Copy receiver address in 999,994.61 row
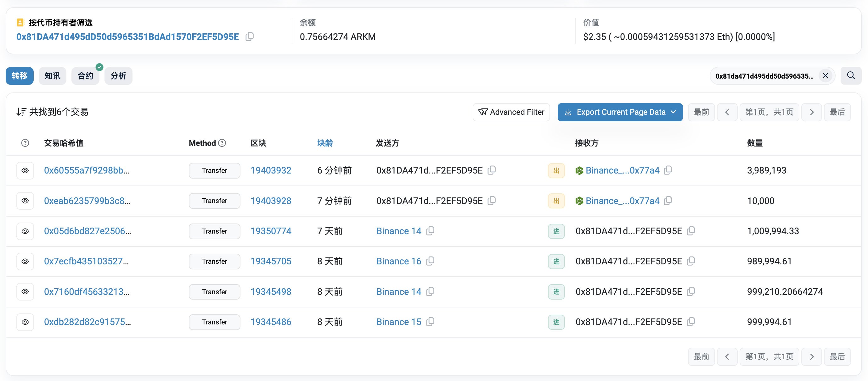868x381 pixels. point(691,322)
